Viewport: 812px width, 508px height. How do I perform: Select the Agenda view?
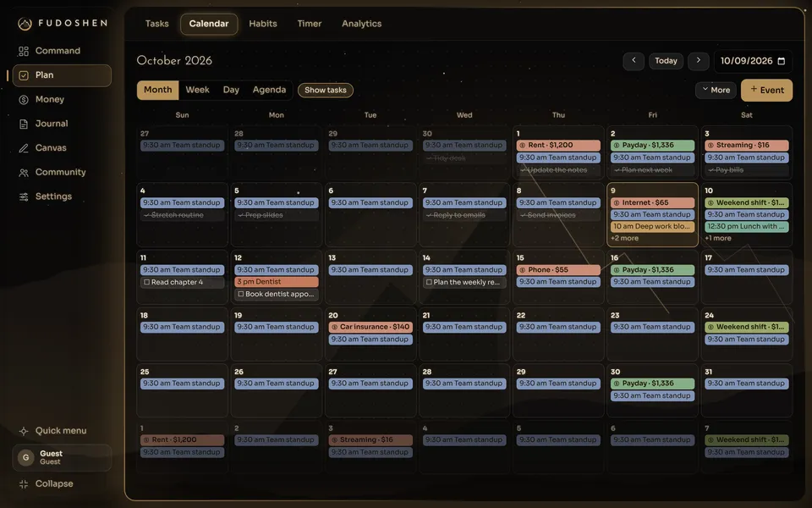pyautogui.click(x=269, y=90)
